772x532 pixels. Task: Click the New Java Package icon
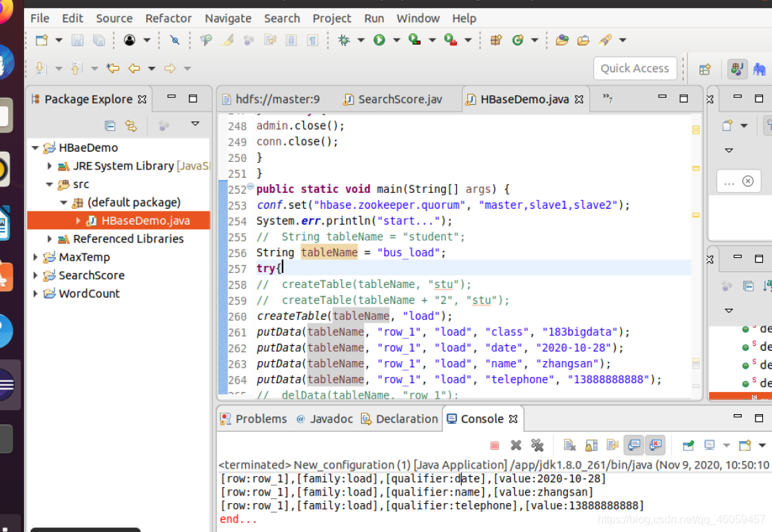tap(496, 40)
